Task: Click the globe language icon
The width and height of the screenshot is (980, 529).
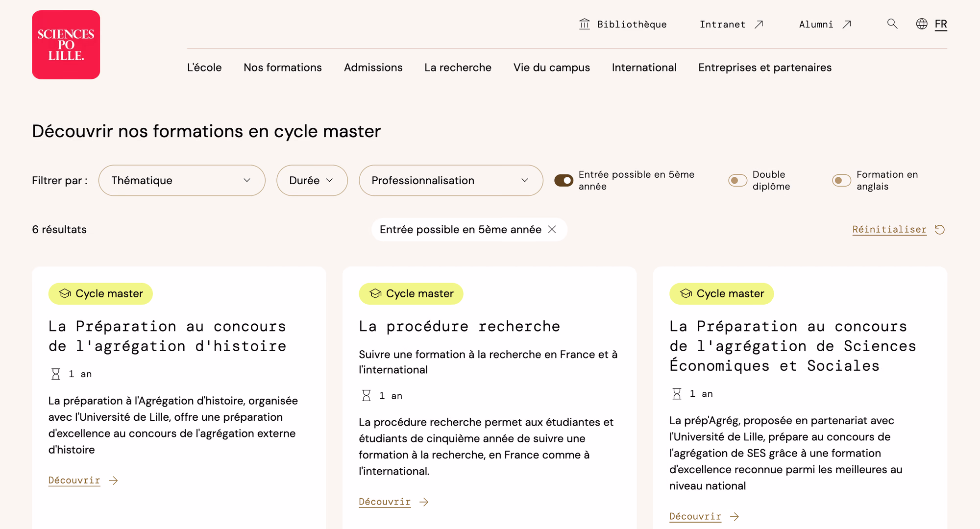Action: [x=922, y=24]
